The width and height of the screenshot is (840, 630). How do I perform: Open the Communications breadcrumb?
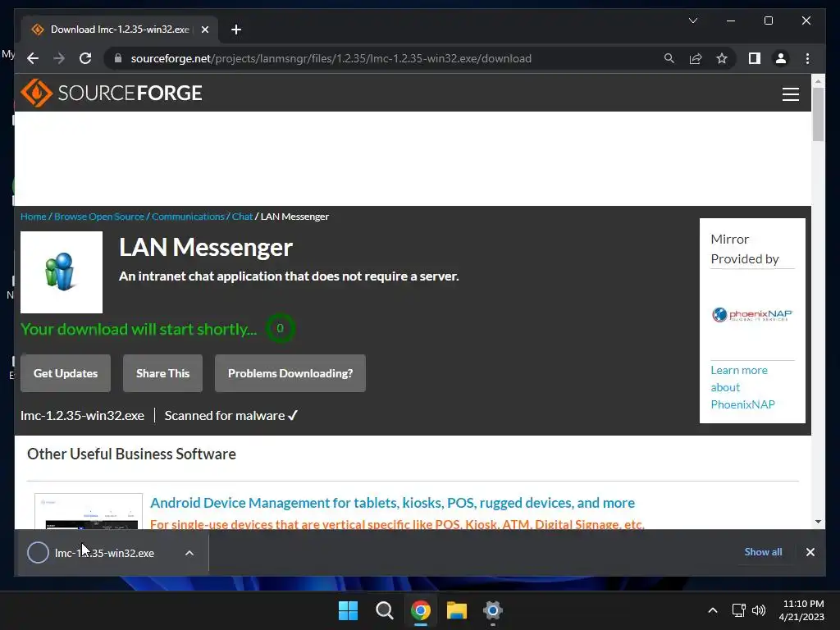point(188,217)
